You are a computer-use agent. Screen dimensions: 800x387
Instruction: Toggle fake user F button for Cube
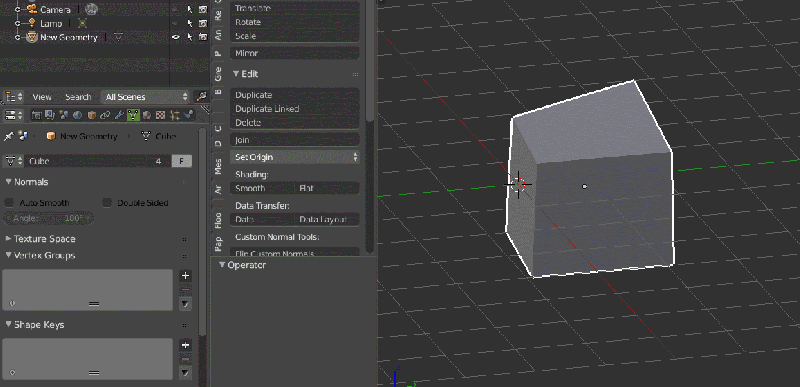[182, 161]
